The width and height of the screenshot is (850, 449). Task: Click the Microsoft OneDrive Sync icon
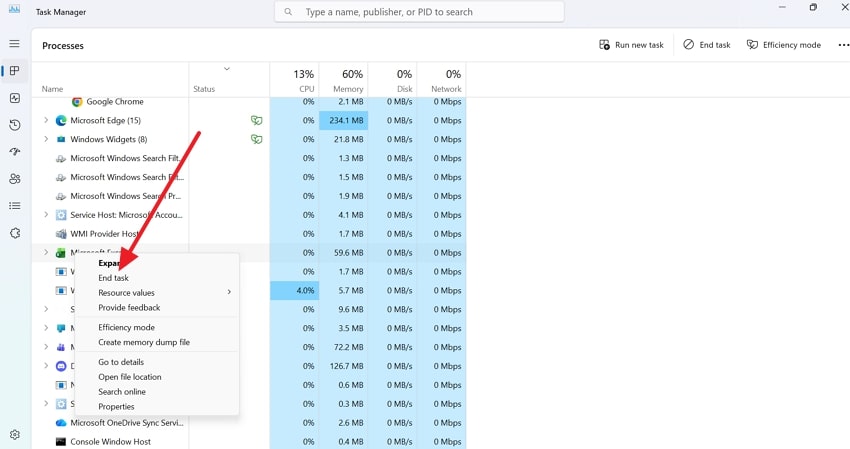click(x=61, y=423)
